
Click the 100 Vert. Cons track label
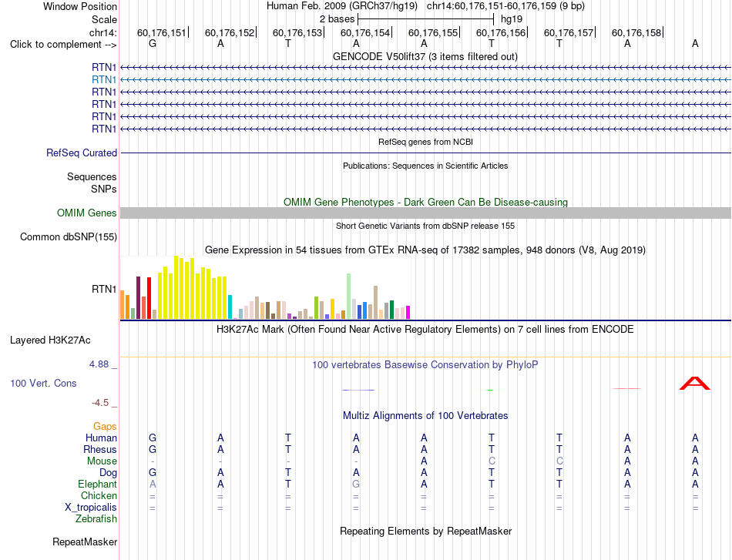(43, 383)
